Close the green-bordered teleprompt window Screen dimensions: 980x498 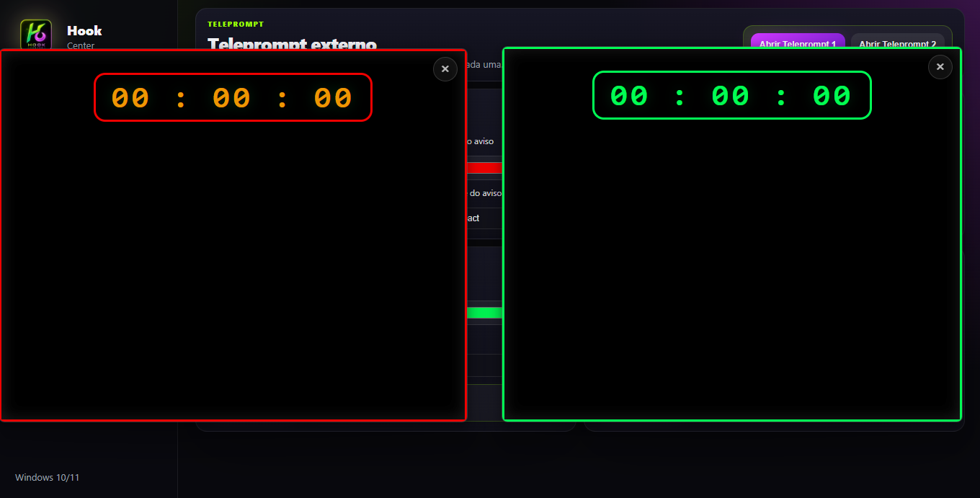(x=940, y=67)
